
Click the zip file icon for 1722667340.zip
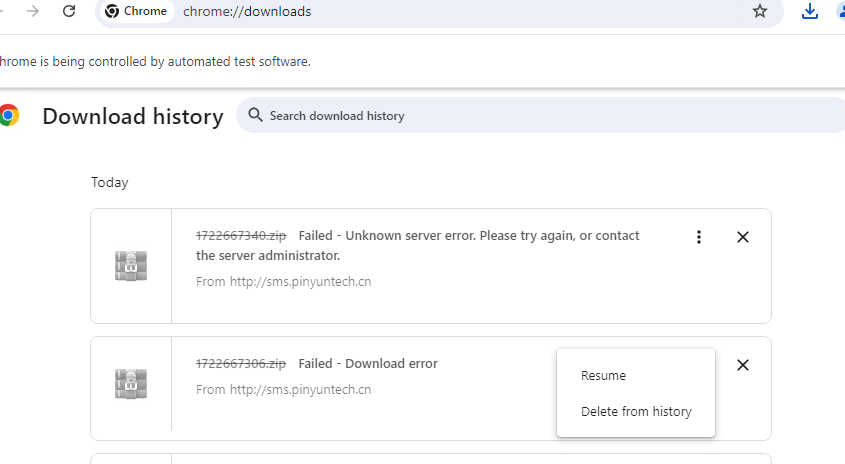pos(131,266)
